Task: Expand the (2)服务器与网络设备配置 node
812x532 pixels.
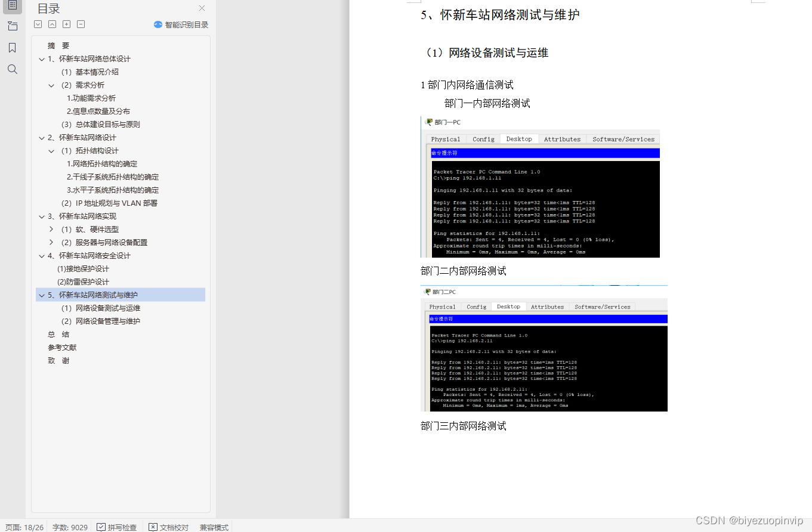Action: 51,243
